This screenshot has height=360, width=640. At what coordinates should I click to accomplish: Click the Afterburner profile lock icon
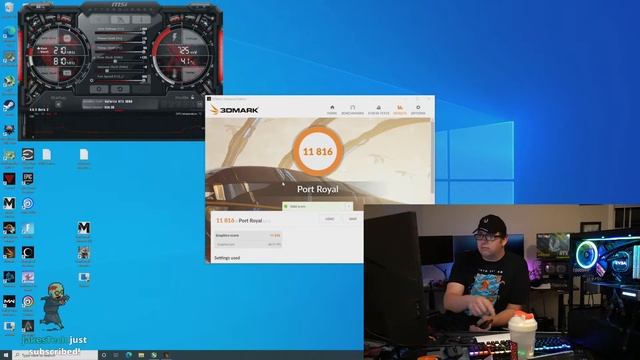coord(193,97)
